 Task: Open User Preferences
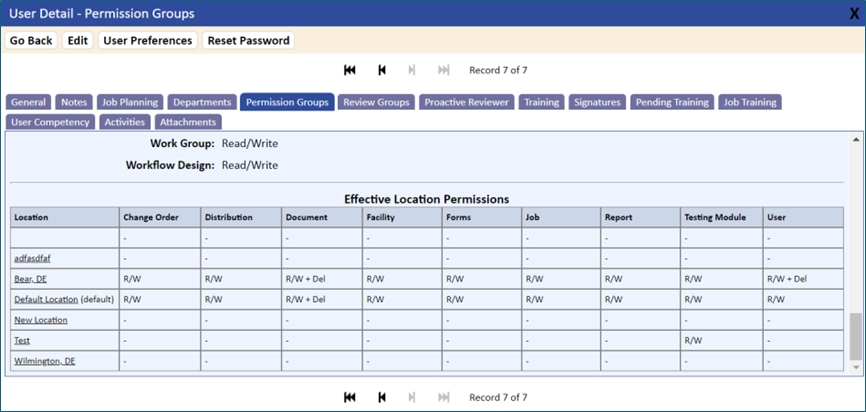(148, 40)
